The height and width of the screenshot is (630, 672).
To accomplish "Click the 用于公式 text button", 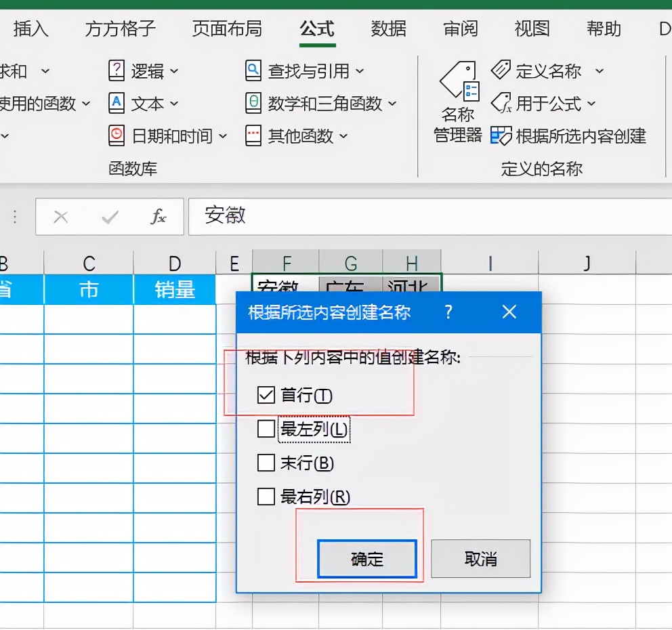I will (548, 103).
